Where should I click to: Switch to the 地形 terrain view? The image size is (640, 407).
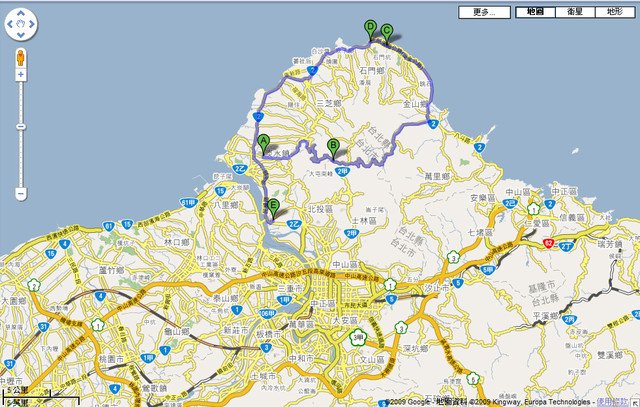click(615, 12)
